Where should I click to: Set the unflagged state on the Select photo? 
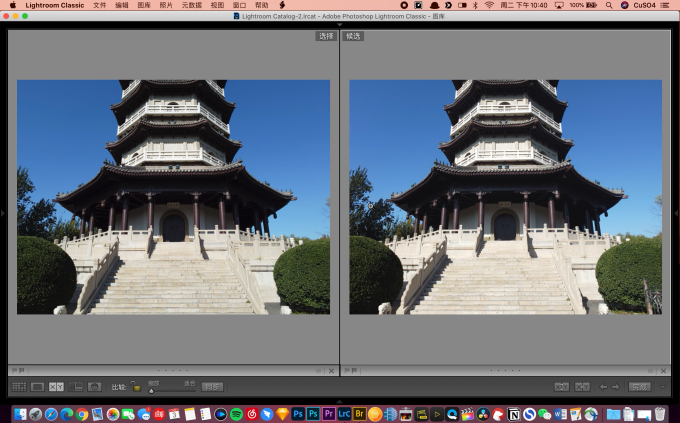coord(21,371)
